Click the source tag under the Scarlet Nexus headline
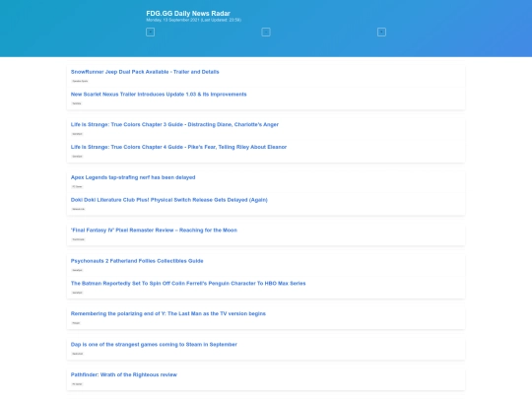This screenshot has height=399, width=532. pyautogui.click(x=77, y=103)
